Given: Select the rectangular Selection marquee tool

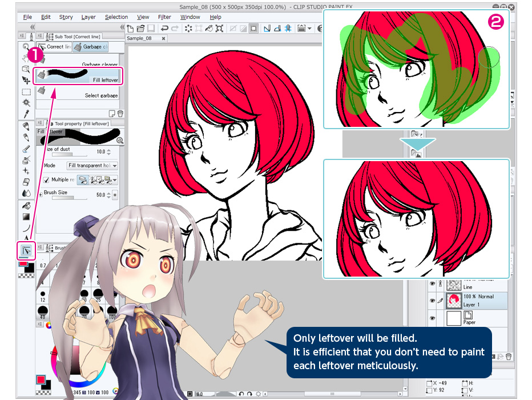Looking at the screenshot, I should 26,91.
